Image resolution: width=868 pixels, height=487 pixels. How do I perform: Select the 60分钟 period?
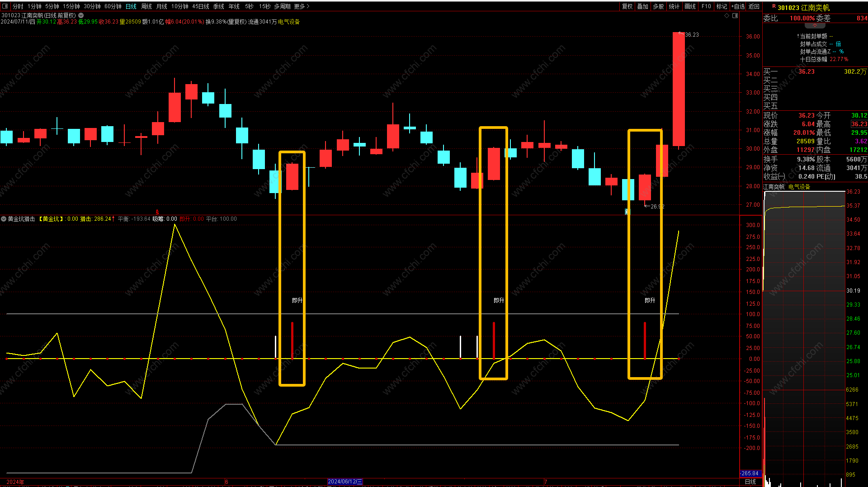(113, 6)
